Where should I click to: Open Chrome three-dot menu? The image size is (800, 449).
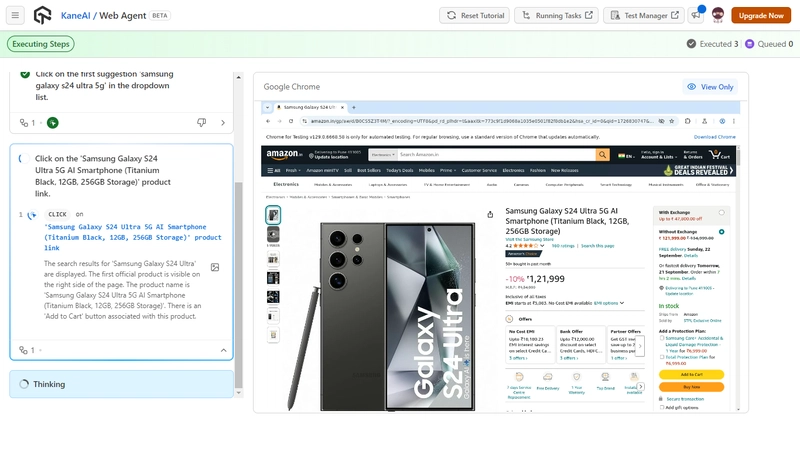[734, 121]
